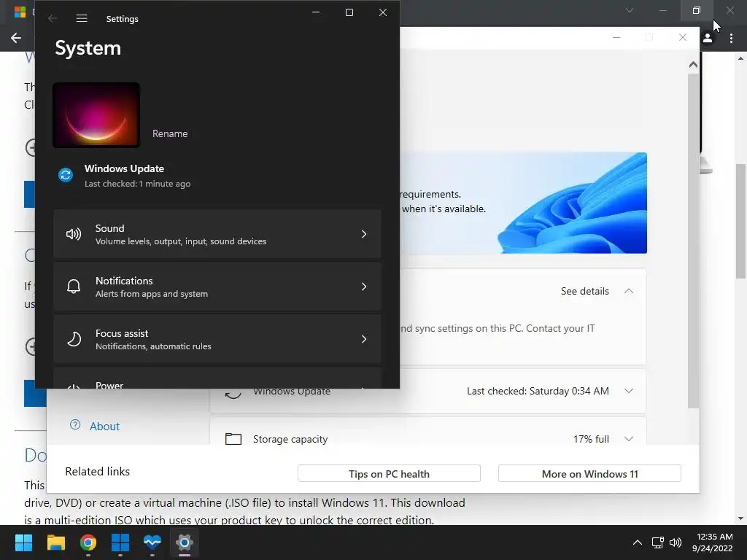Screen dimensions: 747x560
Task: Open Sound settings row
Action: click(x=217, y=234)
